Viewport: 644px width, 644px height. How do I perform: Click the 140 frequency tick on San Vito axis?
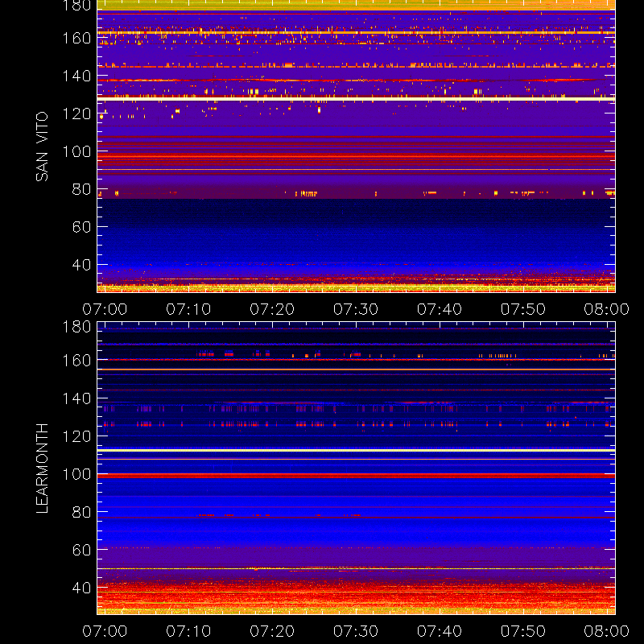click(x=76, y=76)
